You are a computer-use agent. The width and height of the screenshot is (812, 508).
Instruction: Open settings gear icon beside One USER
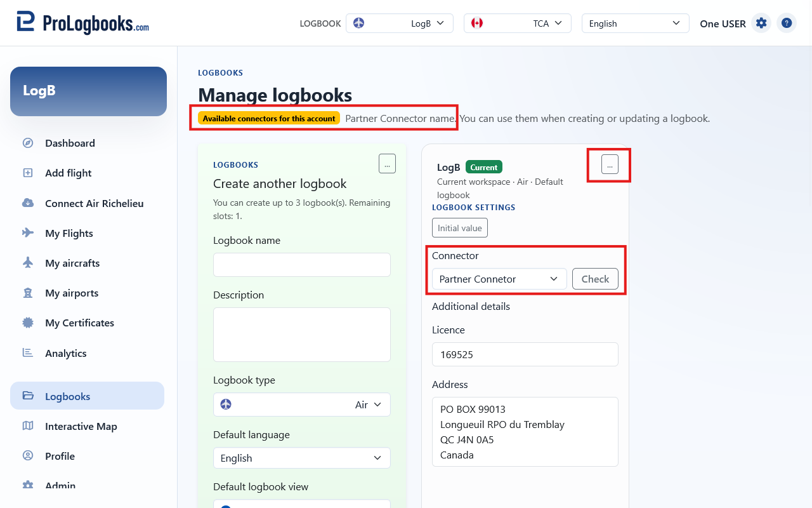pyautogui.click(x=761, y=23)
